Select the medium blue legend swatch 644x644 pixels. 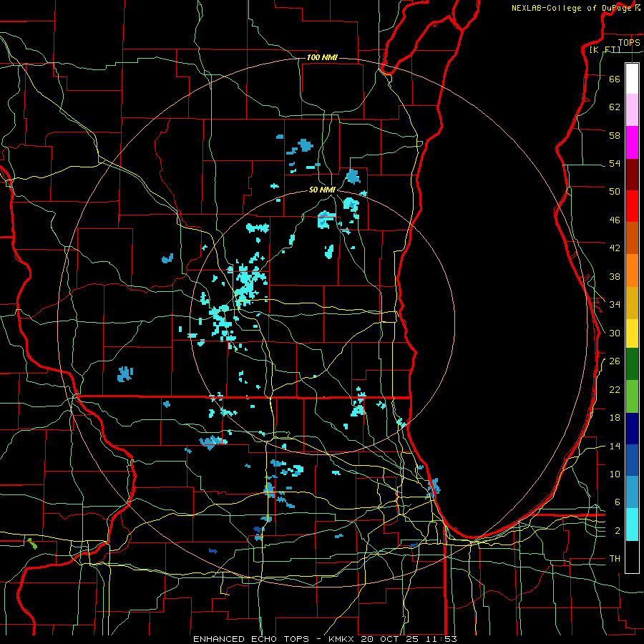point(632,460)
